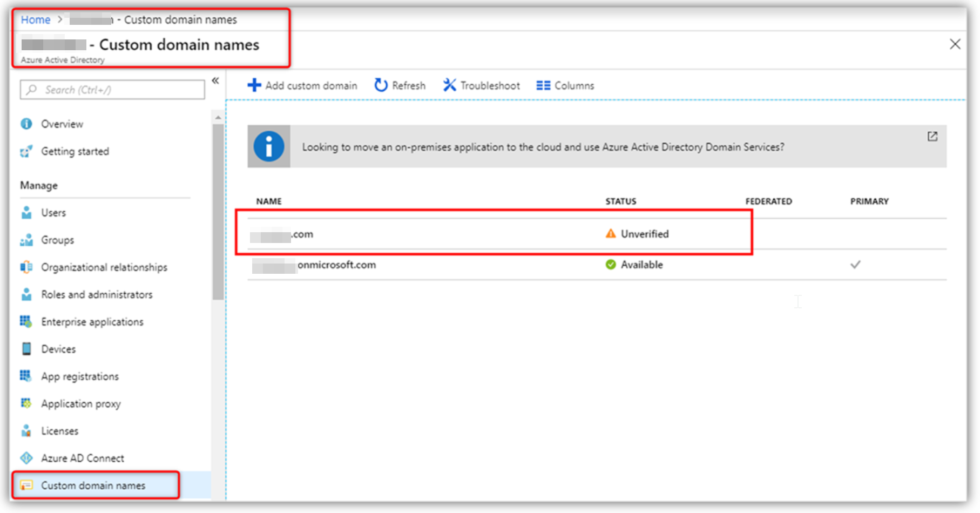The width and height of the screenshot is (980, 513).
Task: Click the Available status text
Action: tap(642, 265)
